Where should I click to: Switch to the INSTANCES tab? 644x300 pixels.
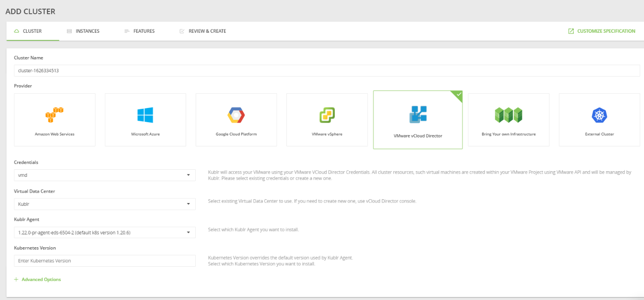[x=83, y=31]
